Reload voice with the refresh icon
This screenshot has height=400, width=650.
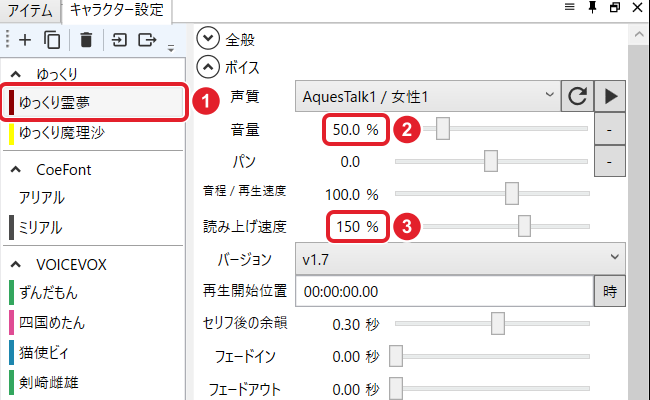pyautogui.click(x=577, y=96)
